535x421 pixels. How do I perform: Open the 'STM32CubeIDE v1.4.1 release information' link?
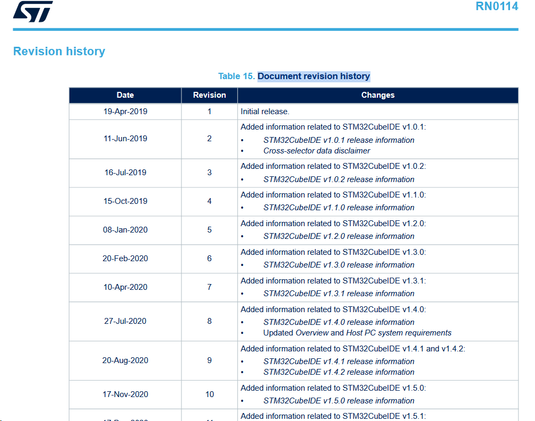(x=339, y=362)
